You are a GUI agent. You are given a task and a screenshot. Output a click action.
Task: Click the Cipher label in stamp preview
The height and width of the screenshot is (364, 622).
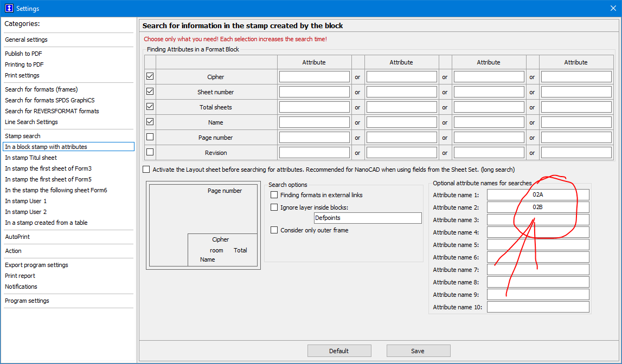[x=221, y=239]
